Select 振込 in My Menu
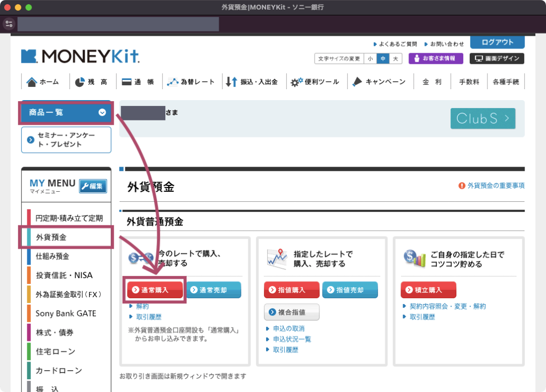 [69, 387]
